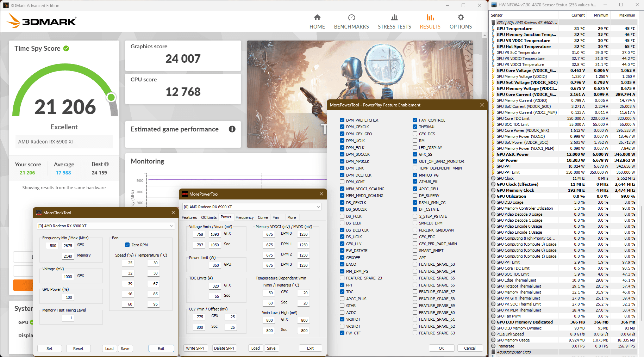Click the green validation check beside Time Spy Score
The height and width of the screenshot is (357, 644).
(x=66, y=48)
